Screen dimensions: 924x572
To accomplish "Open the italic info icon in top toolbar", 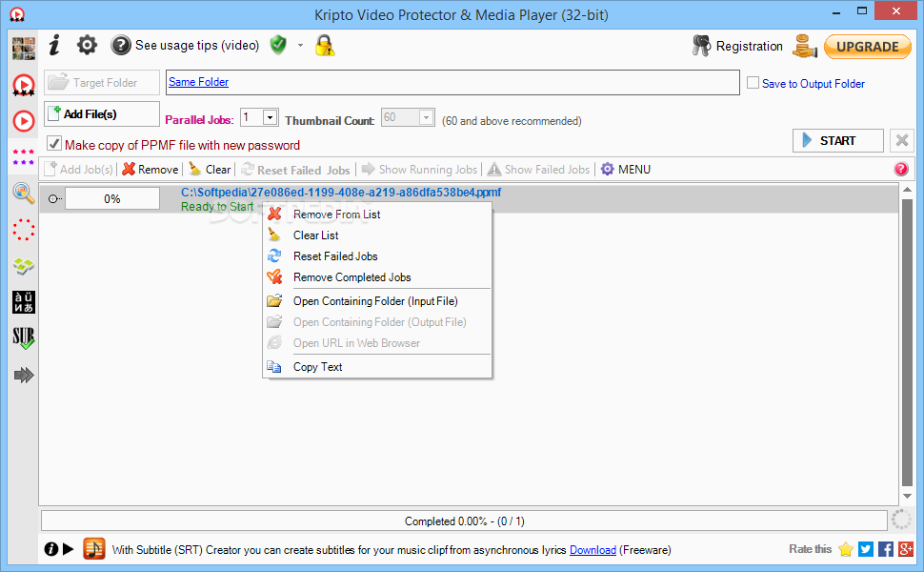I will coord(54,45).
